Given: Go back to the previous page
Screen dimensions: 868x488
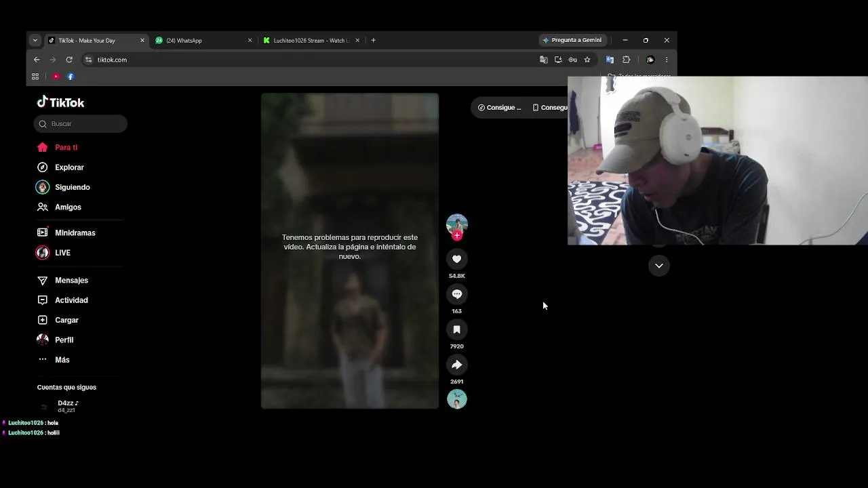Looking at the screenshot, I should click(x=37, y=60).
